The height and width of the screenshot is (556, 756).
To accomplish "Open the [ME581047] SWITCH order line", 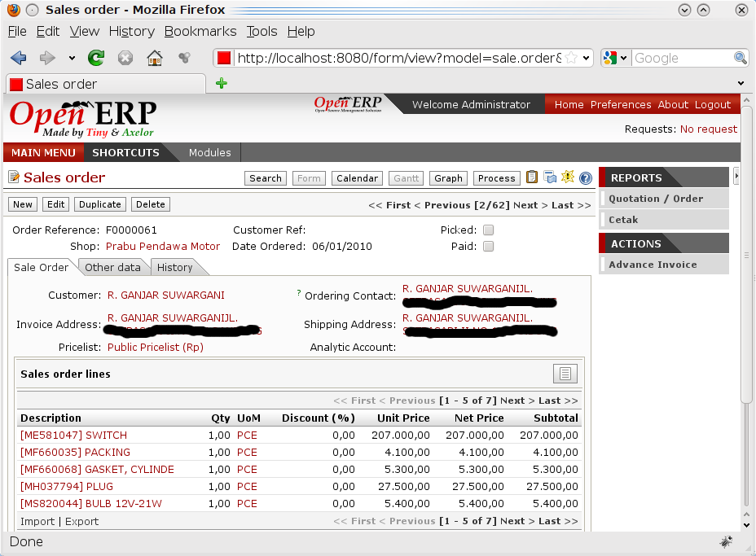I will (x=73, y=435).
